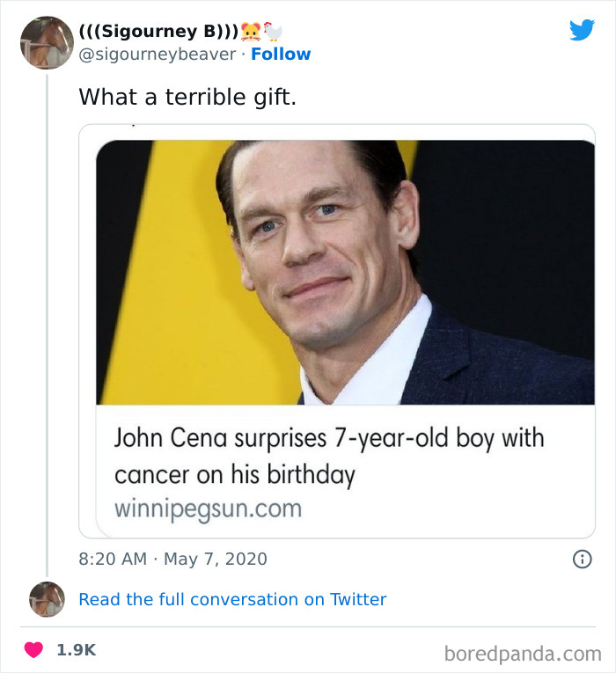Open the John Cena article photo
This screenshot has width=616, height=673.
[345, 272]
